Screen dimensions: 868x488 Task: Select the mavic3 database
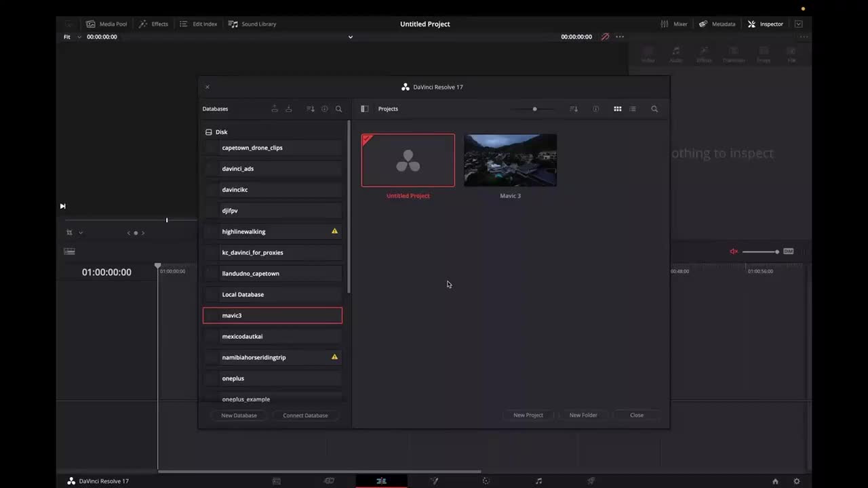[273, 315]
